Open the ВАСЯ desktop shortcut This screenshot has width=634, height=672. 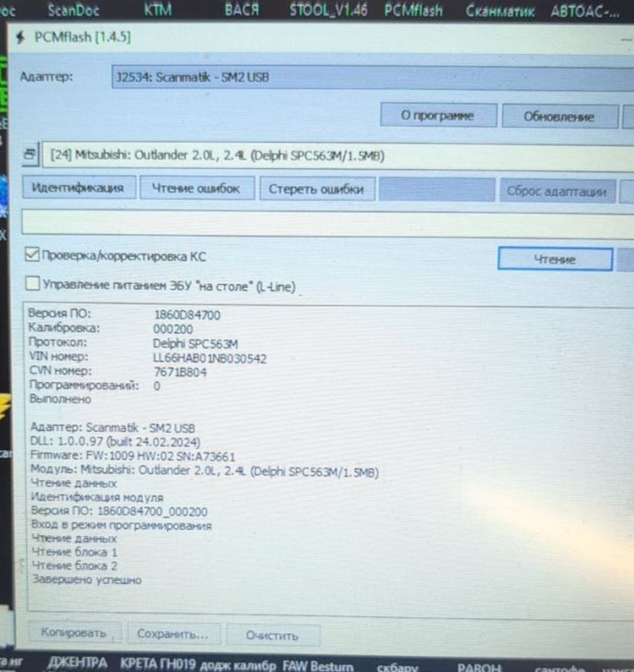coord(242,9)
